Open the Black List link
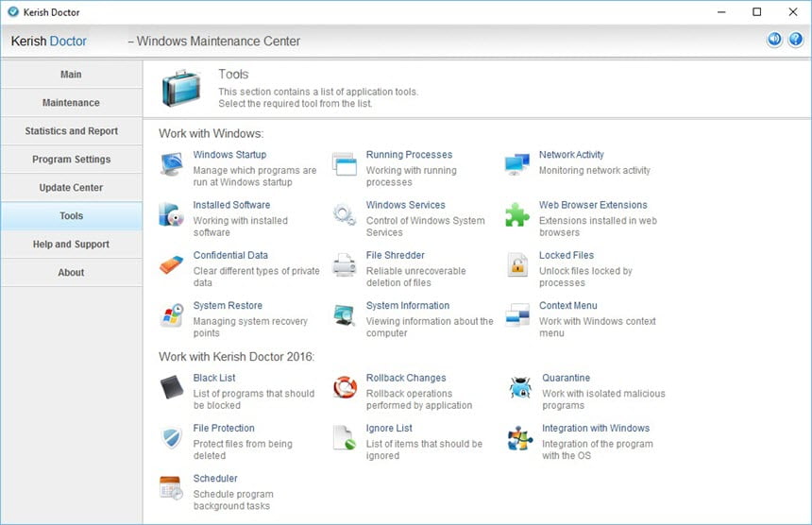This screenshot has height=525, width=812. [214, 378]
